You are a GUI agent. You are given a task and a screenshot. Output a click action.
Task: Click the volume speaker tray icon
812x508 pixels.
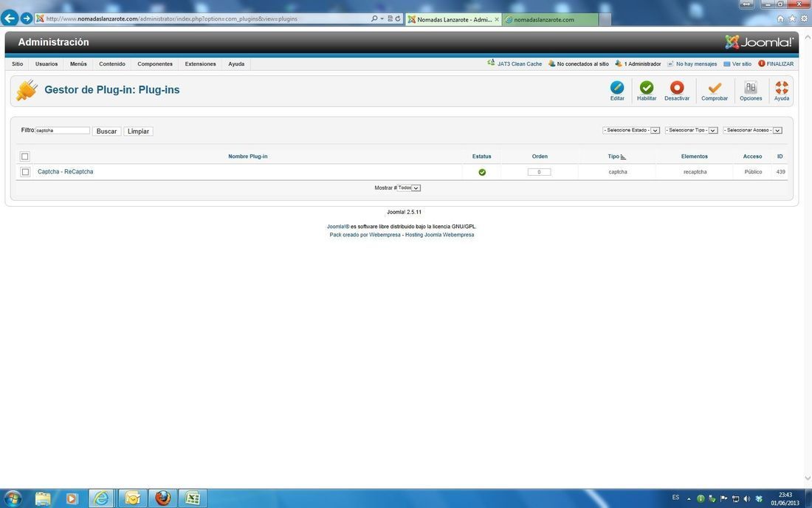click(x=747, y=498)
